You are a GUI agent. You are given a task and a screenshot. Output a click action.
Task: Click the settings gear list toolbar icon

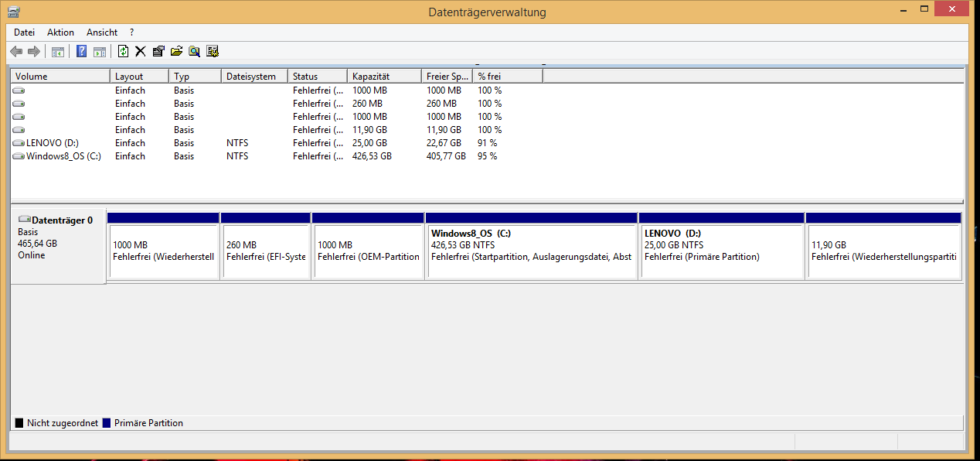tap(213, 52)
